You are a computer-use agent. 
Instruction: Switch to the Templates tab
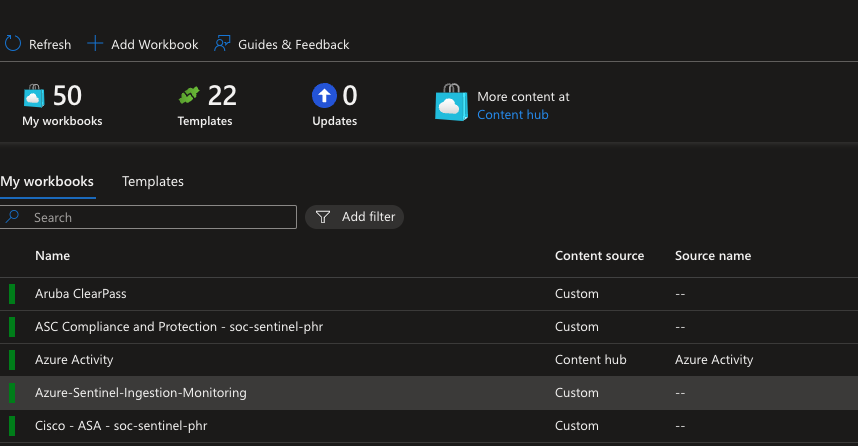click(x=153, y=181)
